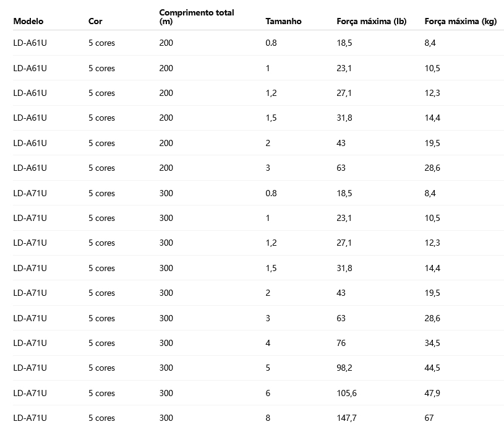Screen dimensions: 504x432
Task: Click the 76 lb force cell
Action: click(341, 343)
